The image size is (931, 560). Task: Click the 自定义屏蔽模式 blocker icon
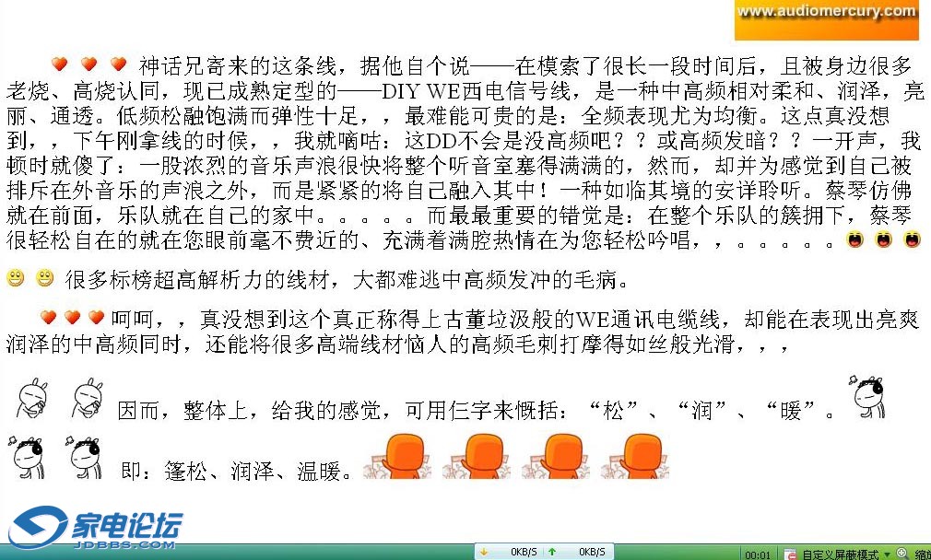pos(790,554)
